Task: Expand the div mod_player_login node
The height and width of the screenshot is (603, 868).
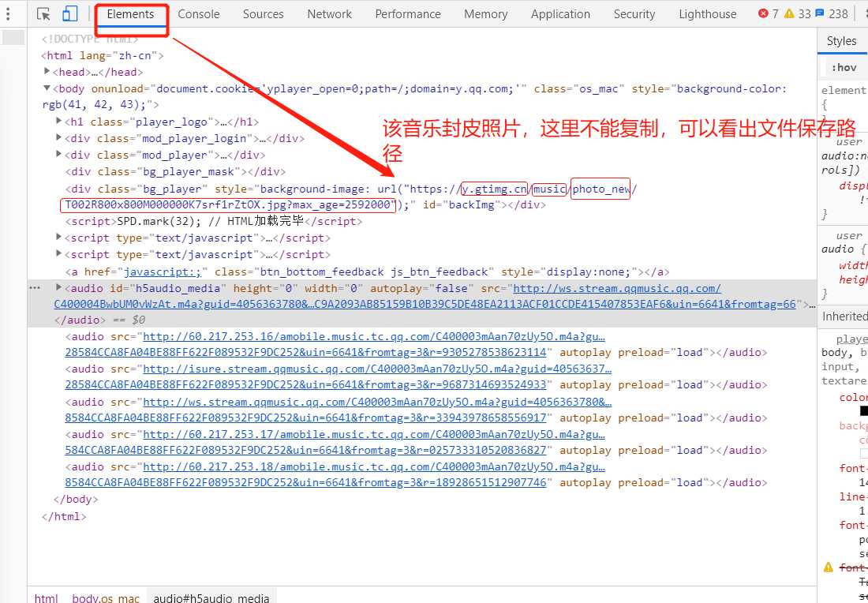Action: pyautogui.click(x=58, y=138)
